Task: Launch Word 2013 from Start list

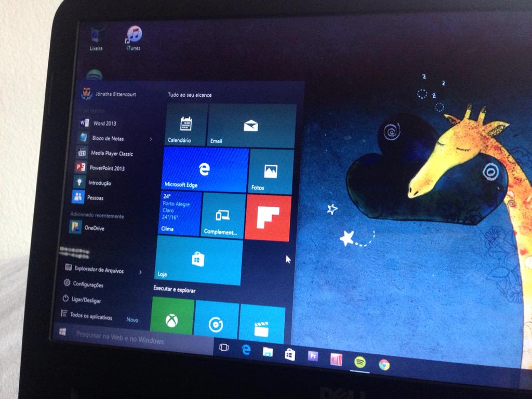Action: click(98, 123)
